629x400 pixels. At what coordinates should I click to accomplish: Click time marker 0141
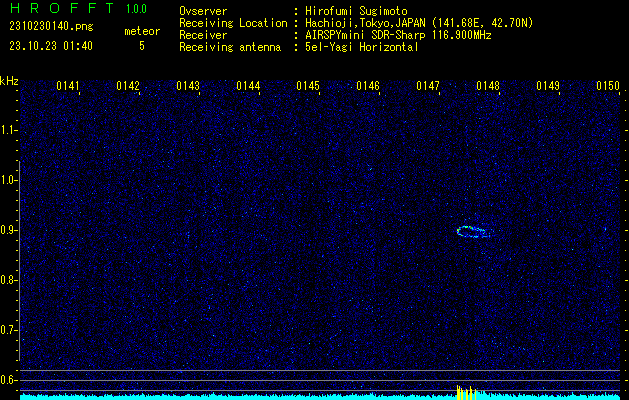coord(68,86)
